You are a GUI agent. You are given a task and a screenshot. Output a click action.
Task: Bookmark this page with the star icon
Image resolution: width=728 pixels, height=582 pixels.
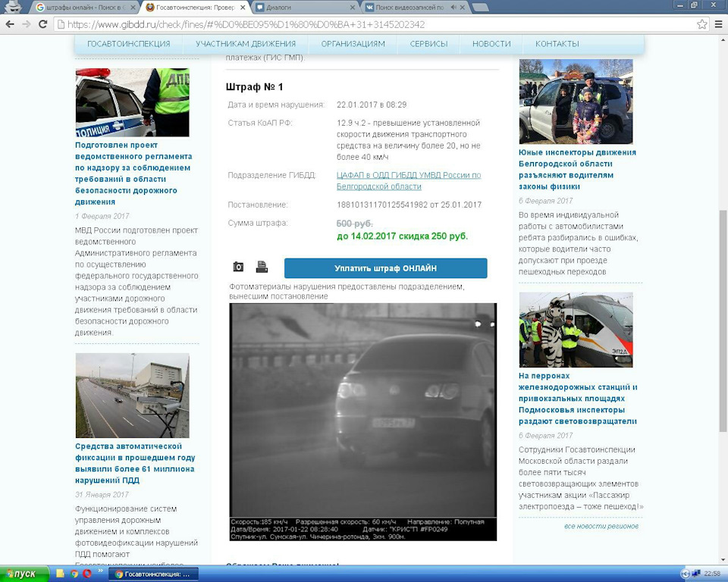click(x=702, y=24)
